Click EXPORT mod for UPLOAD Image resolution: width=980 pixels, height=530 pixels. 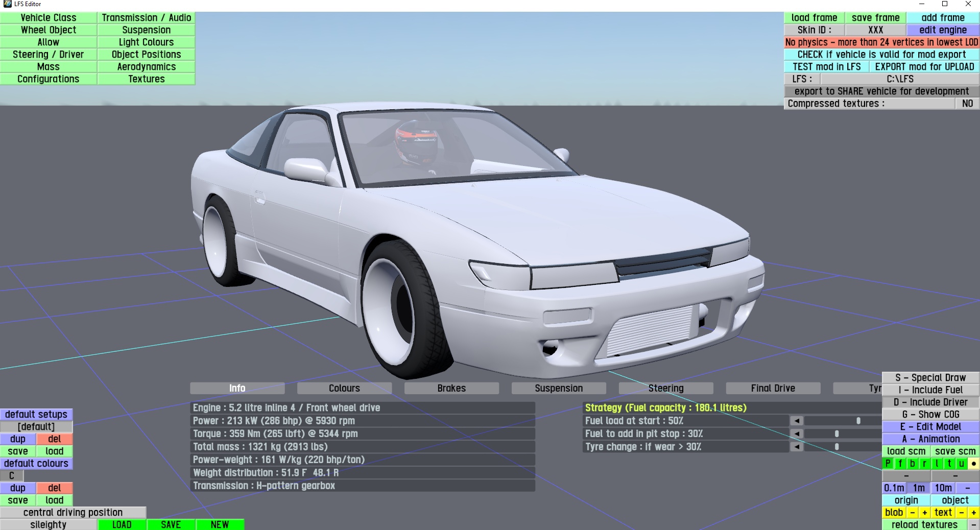[925, 67]
